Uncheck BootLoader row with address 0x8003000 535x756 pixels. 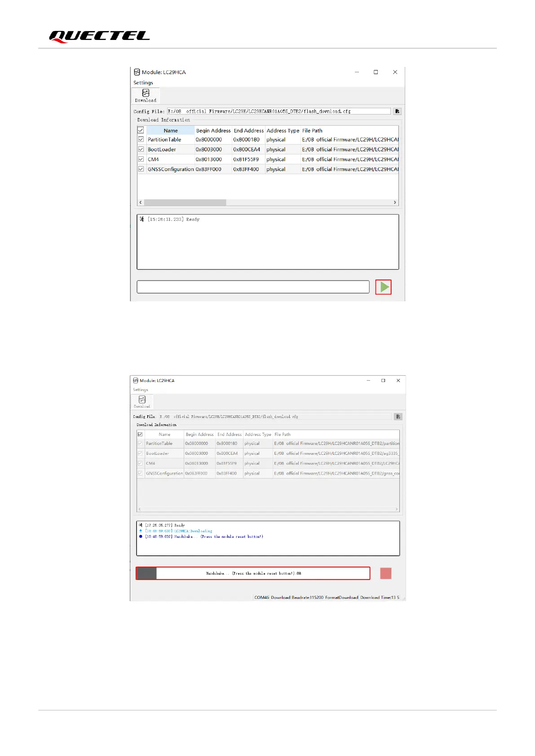(x=141, y=149)
